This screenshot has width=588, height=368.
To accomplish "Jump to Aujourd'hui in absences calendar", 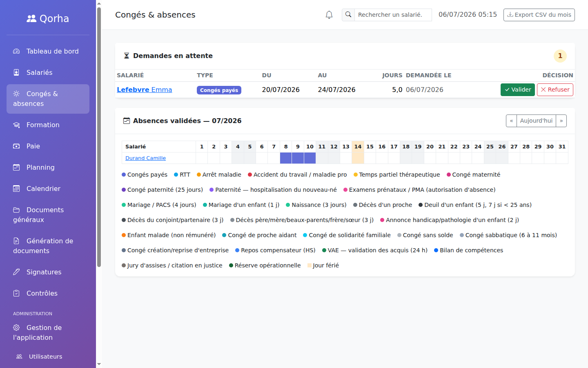I will tap(536, 121).
